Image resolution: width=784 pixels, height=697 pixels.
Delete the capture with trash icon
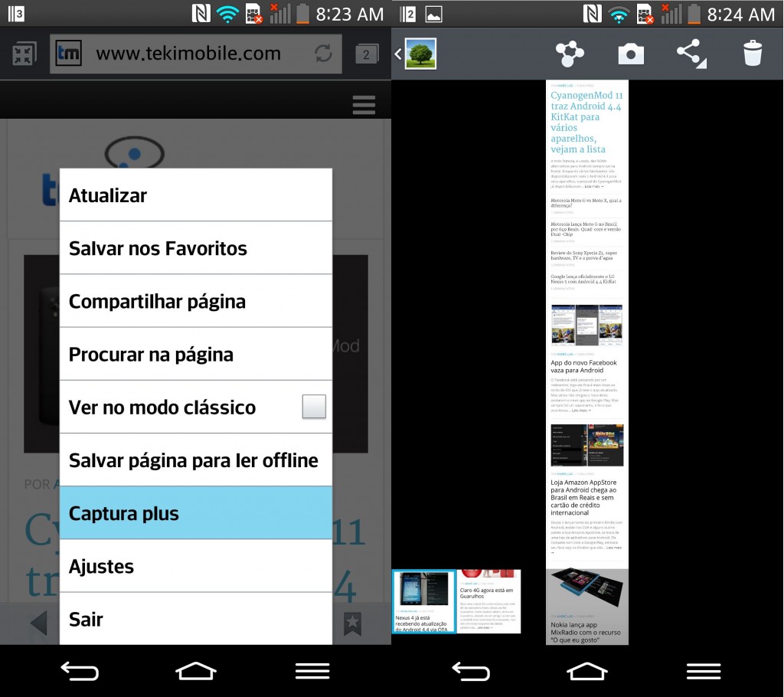[752, 54]
